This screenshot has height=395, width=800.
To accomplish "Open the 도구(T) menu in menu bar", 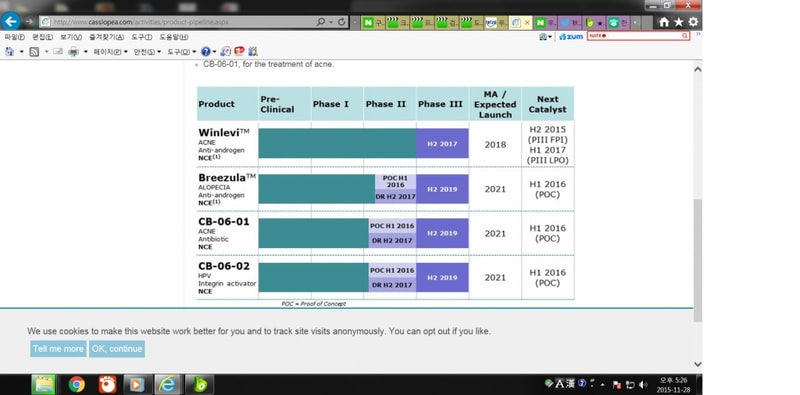I will [x=141, y=37].
